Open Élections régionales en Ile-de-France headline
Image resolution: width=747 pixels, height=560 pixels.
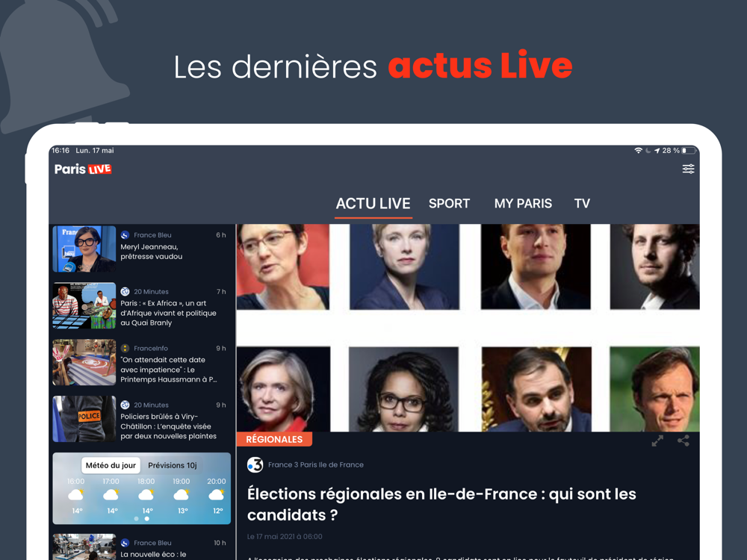tap(441, 504)
